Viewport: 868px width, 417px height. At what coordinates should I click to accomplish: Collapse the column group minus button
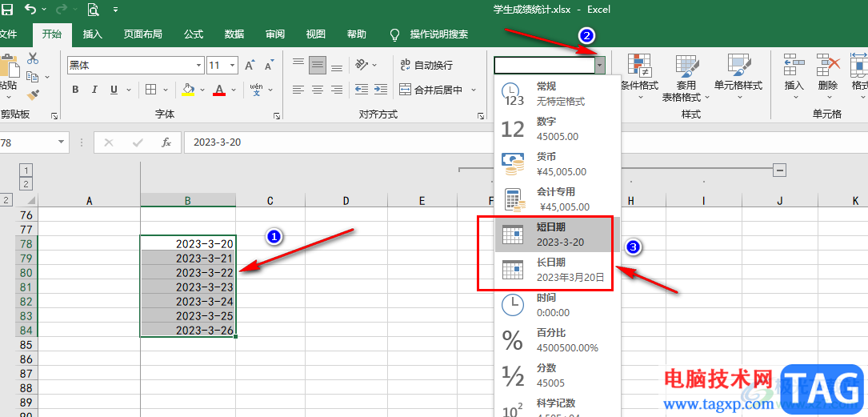pos(779,170)
